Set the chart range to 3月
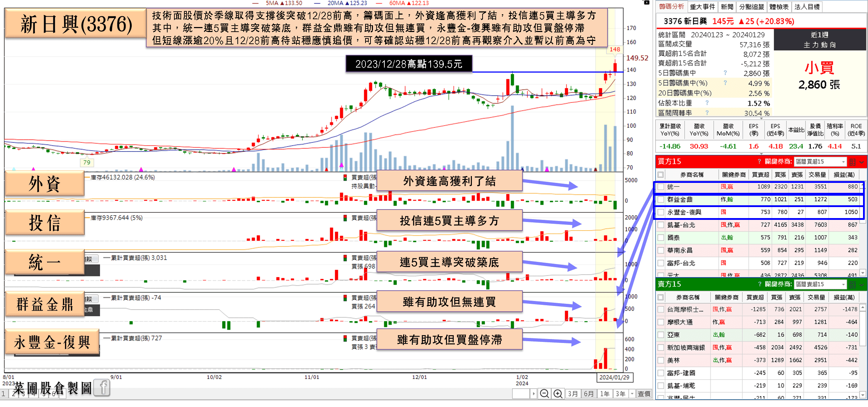Viewport: 868px width, 407px height. pos(573,394)
